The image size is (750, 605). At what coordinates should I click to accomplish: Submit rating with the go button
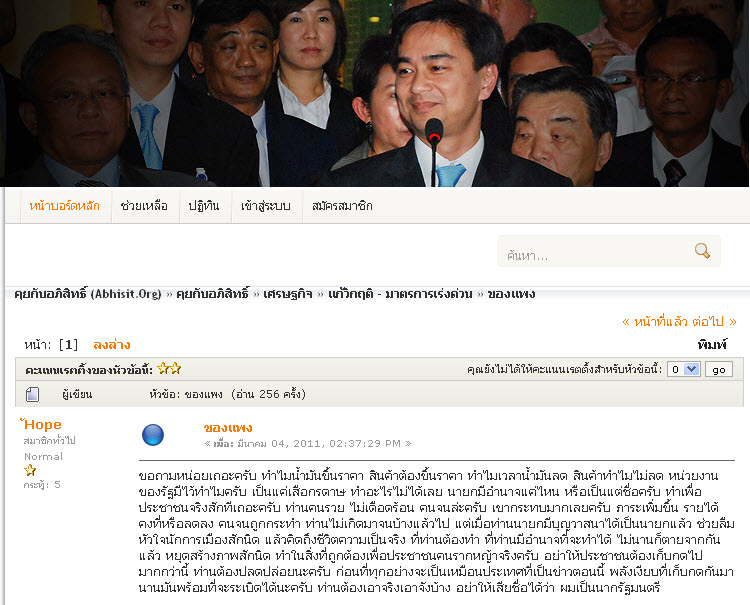coord(718,369)
